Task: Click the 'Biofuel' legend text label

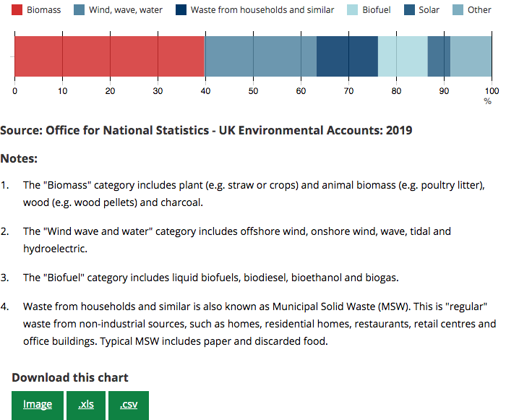Action: pyautogui.click(x=376, y=10)
